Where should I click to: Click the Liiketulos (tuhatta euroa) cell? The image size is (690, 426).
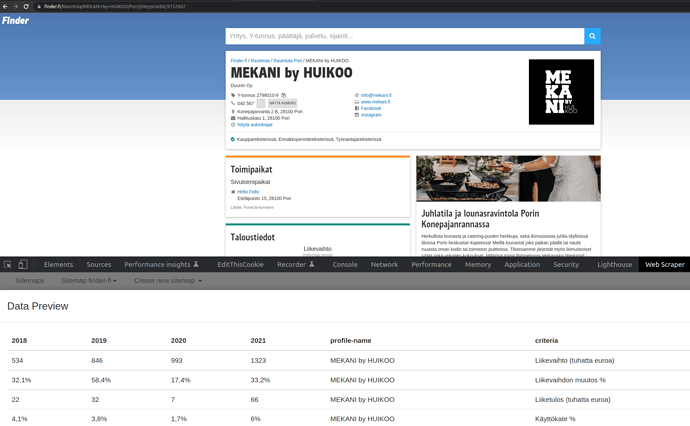573,400
